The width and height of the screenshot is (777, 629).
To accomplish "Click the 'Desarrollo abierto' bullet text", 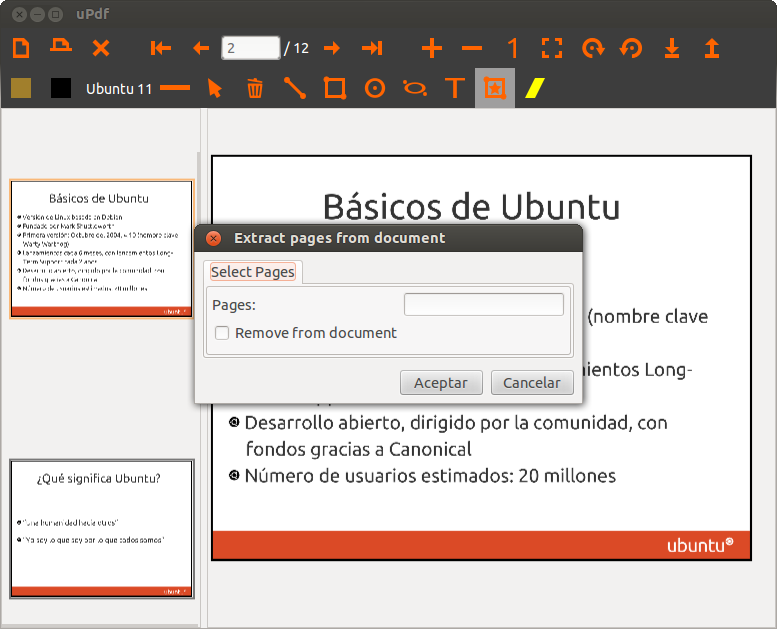I will point(456,423).
